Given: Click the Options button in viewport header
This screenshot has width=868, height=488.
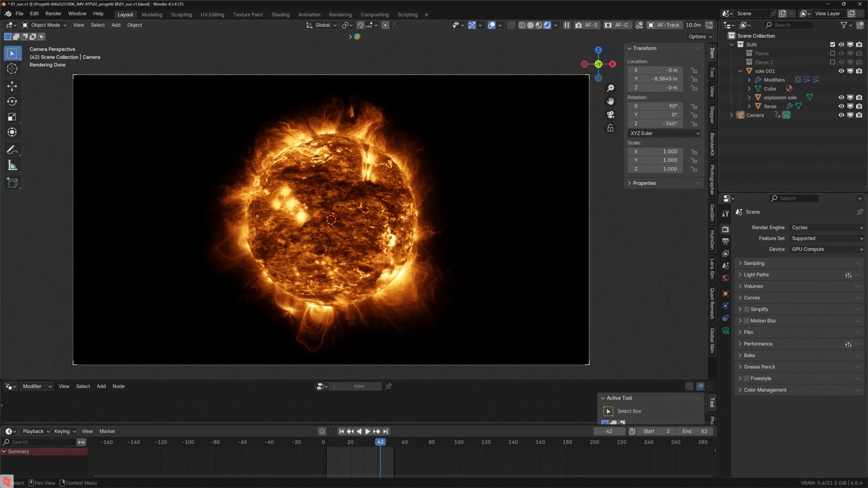Looking at the screenshot, I should 700,37.
